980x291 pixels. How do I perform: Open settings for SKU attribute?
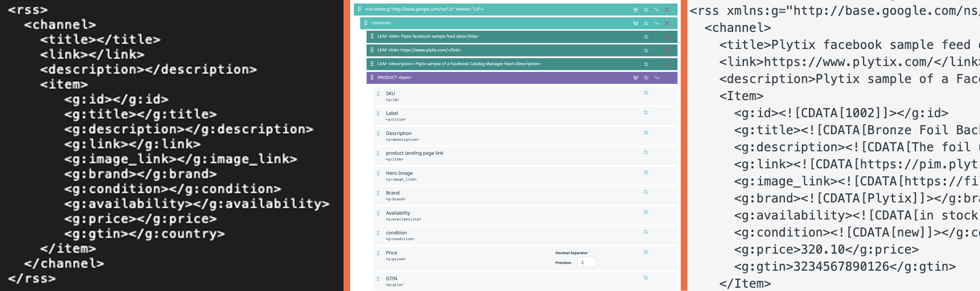[x=646, y=93]
